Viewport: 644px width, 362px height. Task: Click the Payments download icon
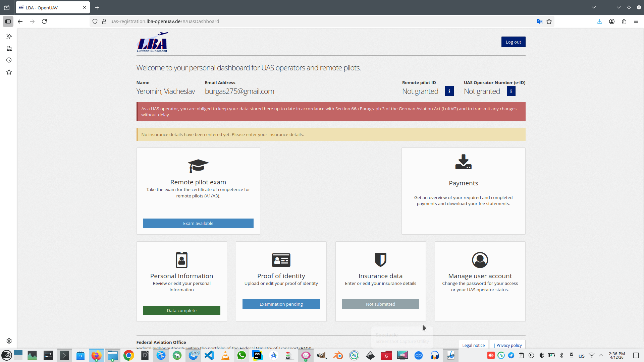tap(463, 162)
